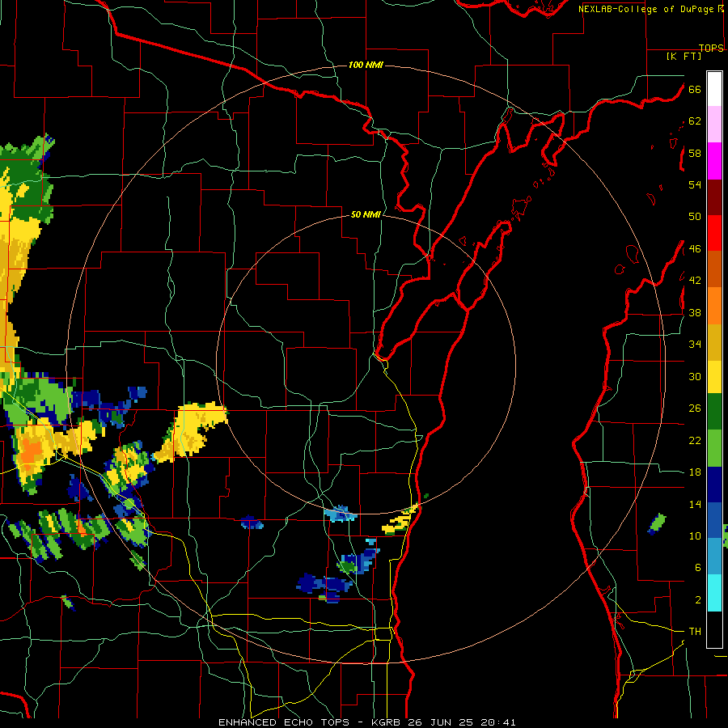Click the 66 legend value label

coord(695,89)
